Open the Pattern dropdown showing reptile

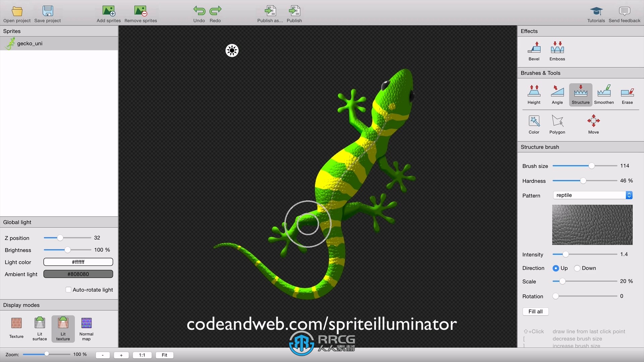[x=593, y=195]
